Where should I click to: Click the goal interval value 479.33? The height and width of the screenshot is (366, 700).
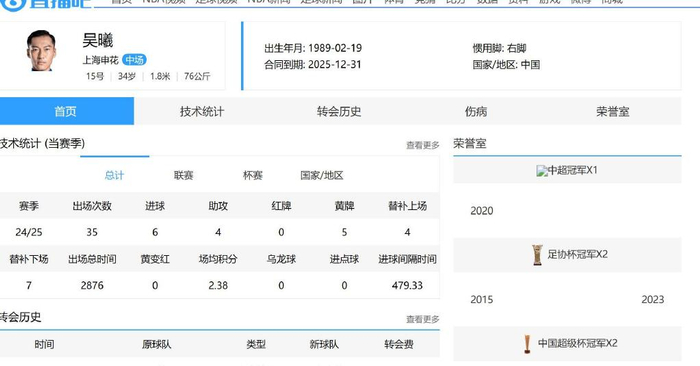coord(407,285)
